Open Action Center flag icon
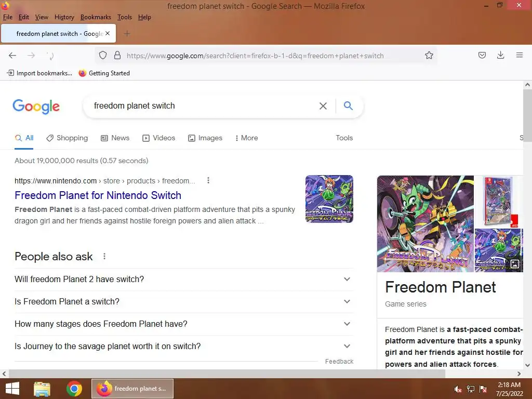The width and height of the screenshot is (532, 399). [x=483, y=389]
